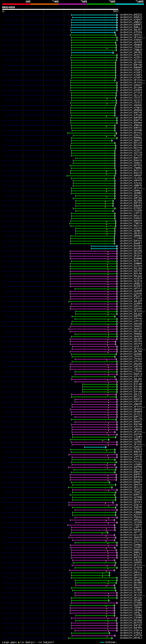Click the cyan ~100% identity legend bar
The height and width of the screenshot is (644, 146).
tap(130, 4)
